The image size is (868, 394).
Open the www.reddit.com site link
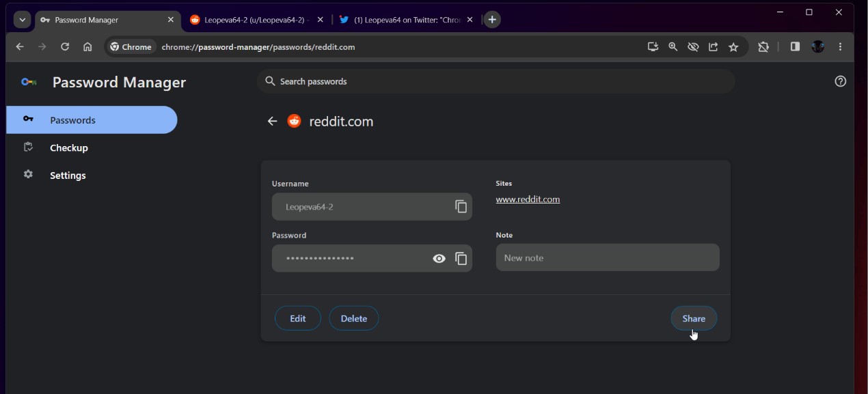[x=528, y=199]
